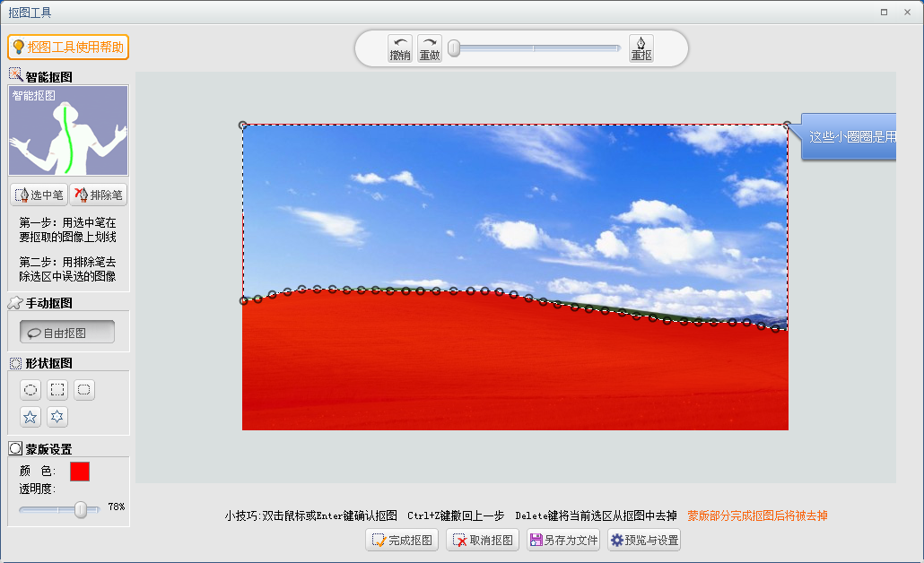Click the Redo (重做) button
This screenshot has height=563, width=924.
point(430,48)
